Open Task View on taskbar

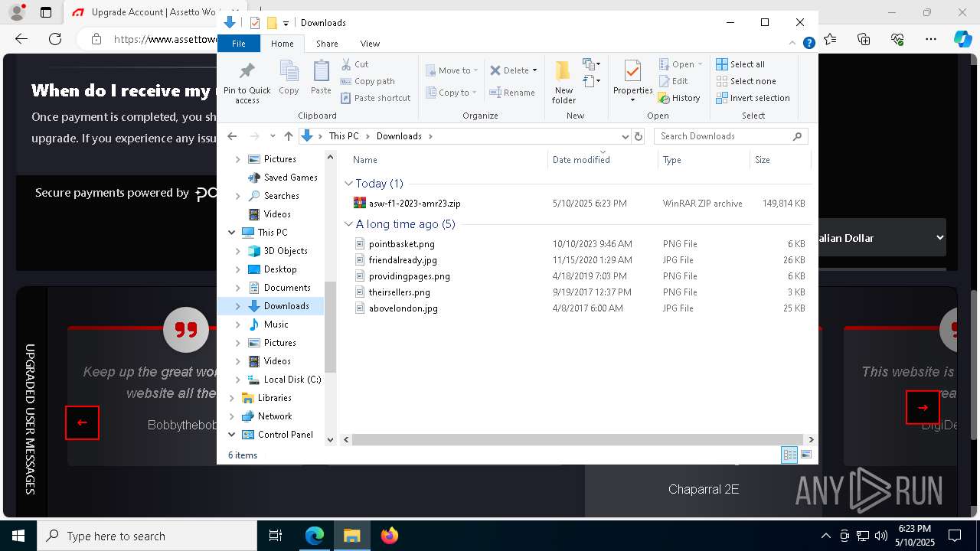[276, 536]
